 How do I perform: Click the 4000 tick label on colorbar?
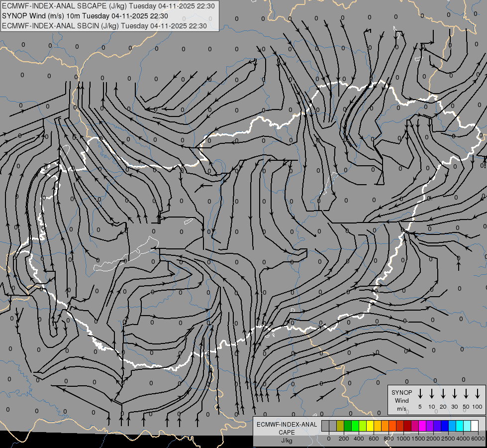coord(463,439)
